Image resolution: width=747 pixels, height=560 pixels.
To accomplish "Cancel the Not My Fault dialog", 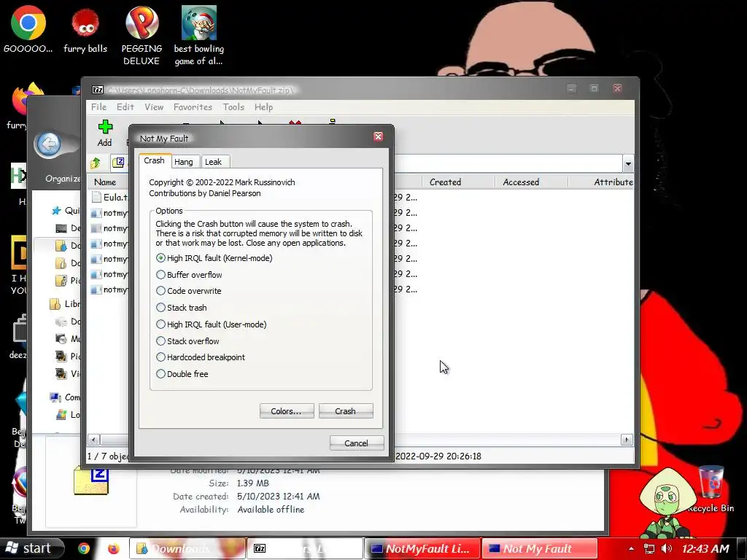I will coord(356,443).
